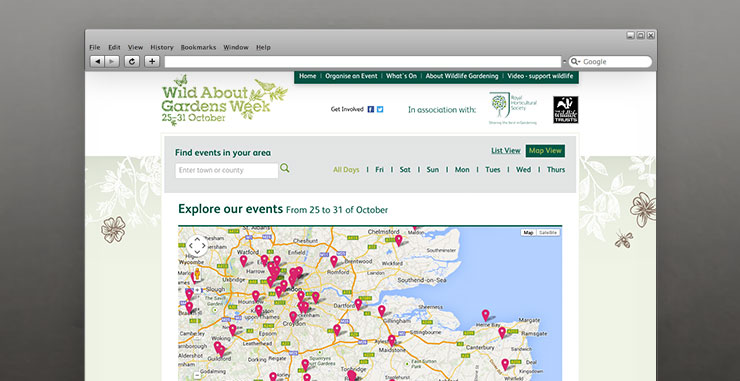Image resolution: width=740 pixels, height=381 pixels.
Task: Open the browser Edit menu
Action: (x=114, y=47)
